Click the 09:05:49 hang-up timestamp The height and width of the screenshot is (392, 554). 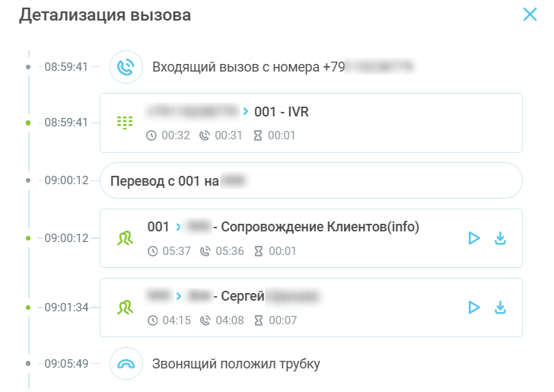click(x=66, y=364)
